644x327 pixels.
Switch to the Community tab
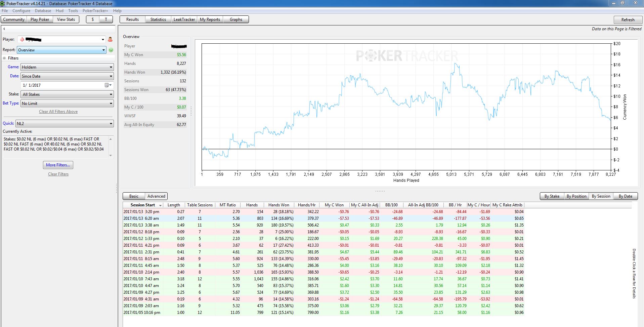pyautogui.click(x=14, y=19)
